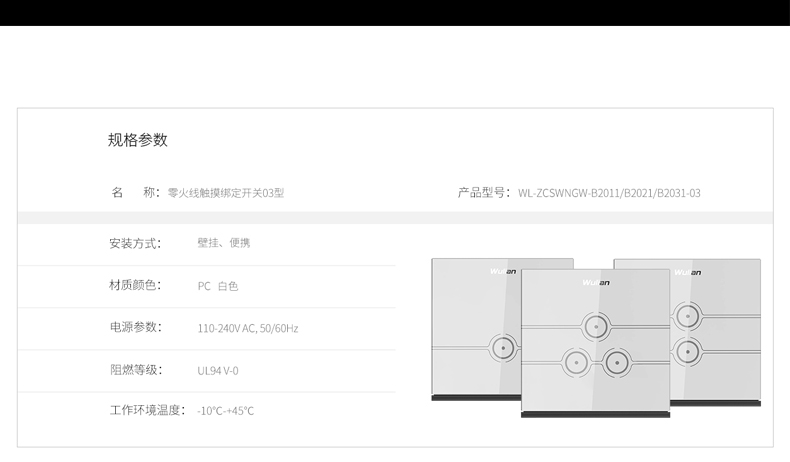Click the 壁挂、便携 value

[x=224, y=243]
